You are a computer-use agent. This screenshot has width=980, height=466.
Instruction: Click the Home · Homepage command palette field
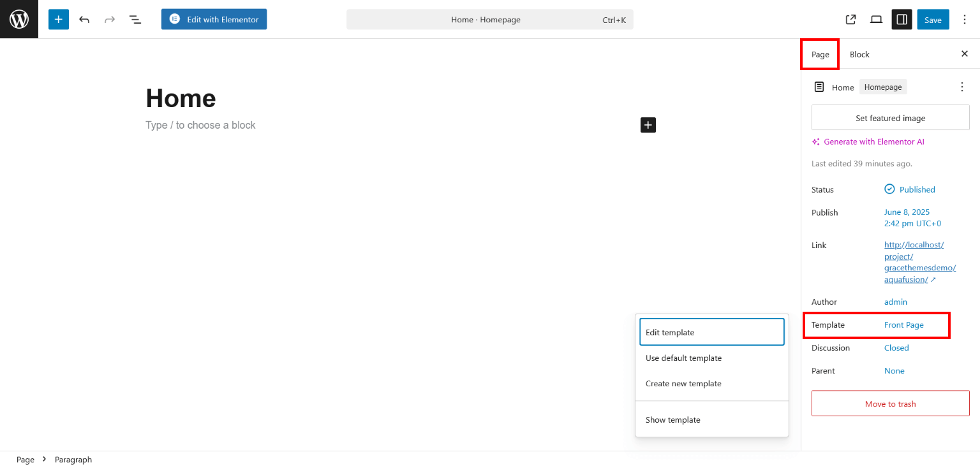(x=489, y=19)
